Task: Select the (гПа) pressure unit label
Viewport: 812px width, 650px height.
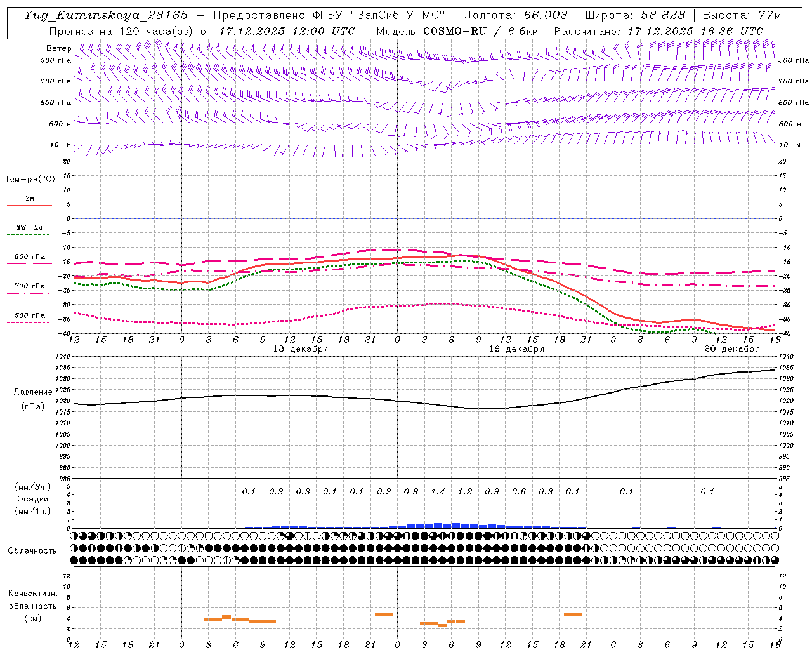Action: tap(33, 407)
